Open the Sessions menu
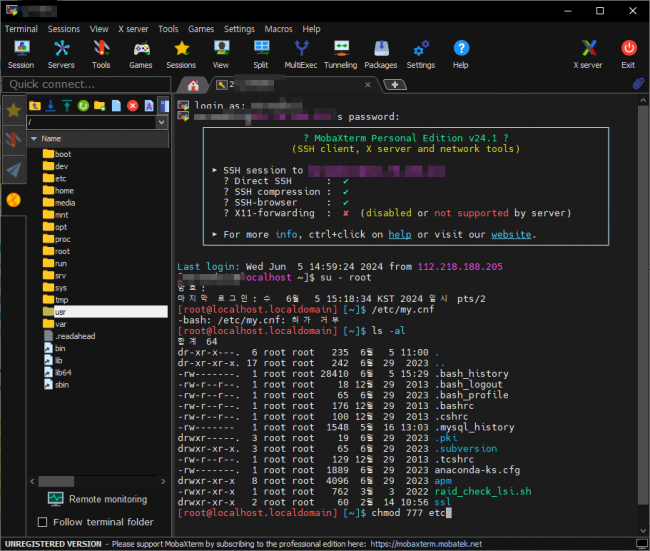Screen dimensions: 650x551 click(x=64, y=29)
